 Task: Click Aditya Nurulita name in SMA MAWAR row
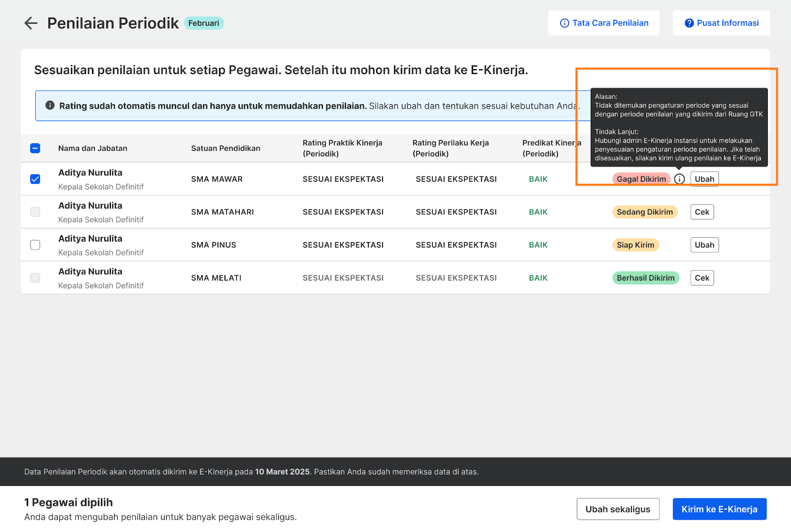point(90,172)
